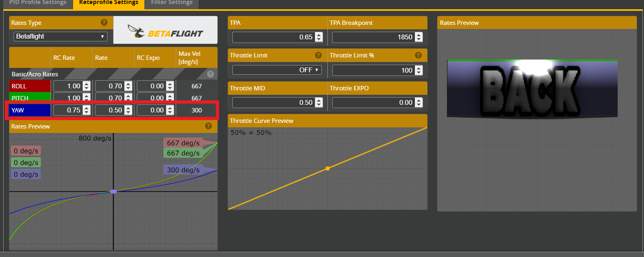Click the Betaflight bee logo
The image size is (644, 257).
coord(165,31)
